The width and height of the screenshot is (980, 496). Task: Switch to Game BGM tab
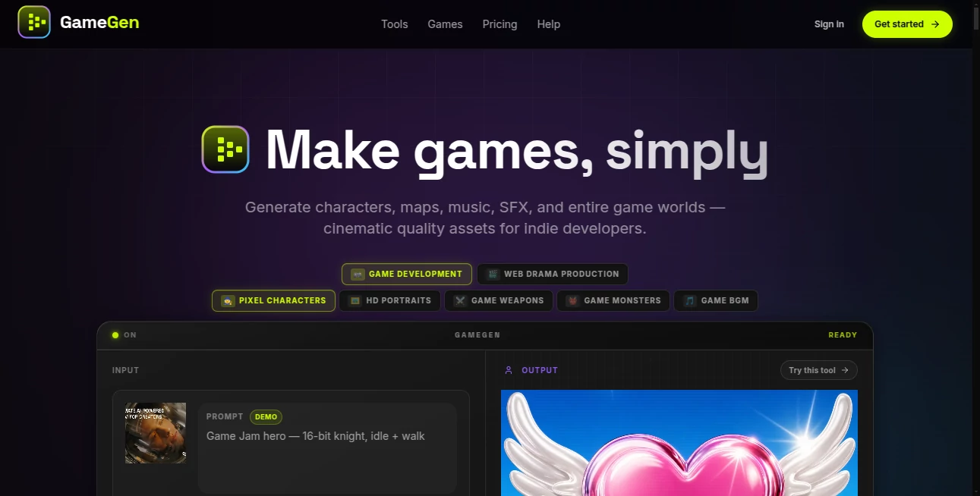coord(716,300)
